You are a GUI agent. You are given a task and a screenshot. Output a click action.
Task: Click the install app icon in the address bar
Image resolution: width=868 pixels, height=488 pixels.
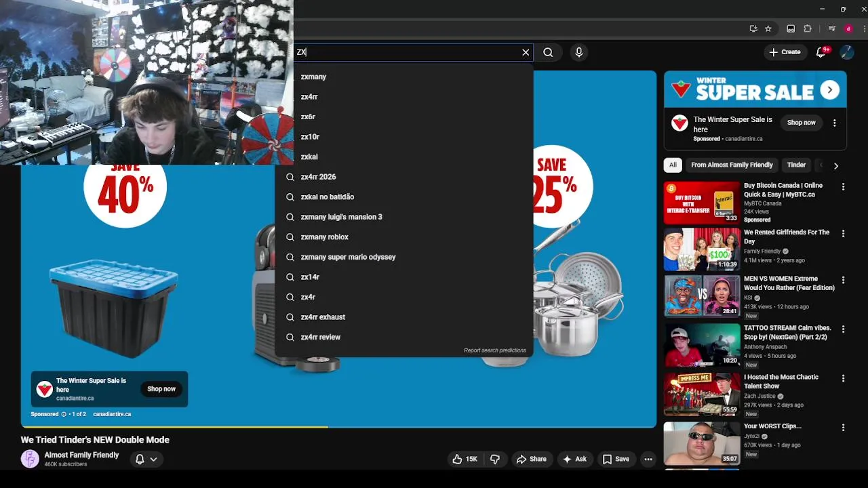point(753,28)
